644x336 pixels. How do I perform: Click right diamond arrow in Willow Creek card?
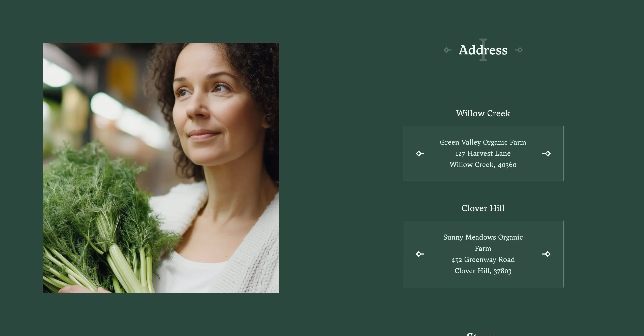click(x=547, y=154)
